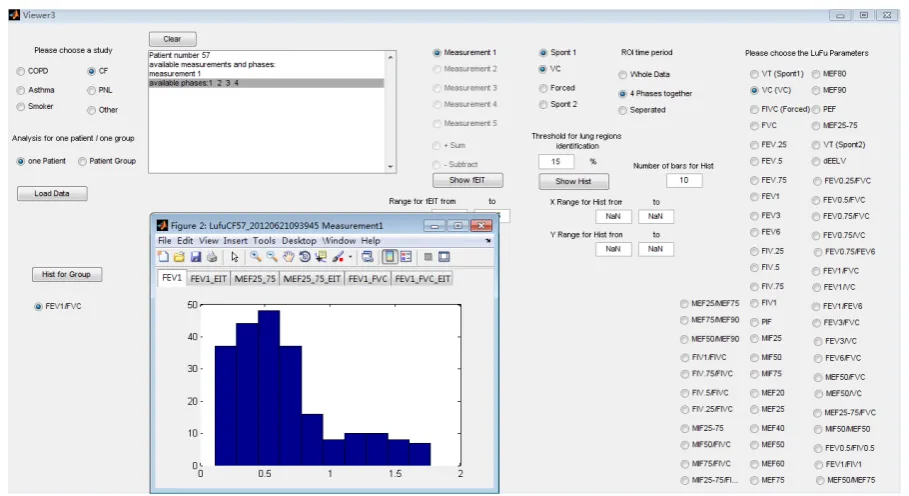
Task: Choose the MEF25-75 LuFu parameter
Action: tap(816, 125)
